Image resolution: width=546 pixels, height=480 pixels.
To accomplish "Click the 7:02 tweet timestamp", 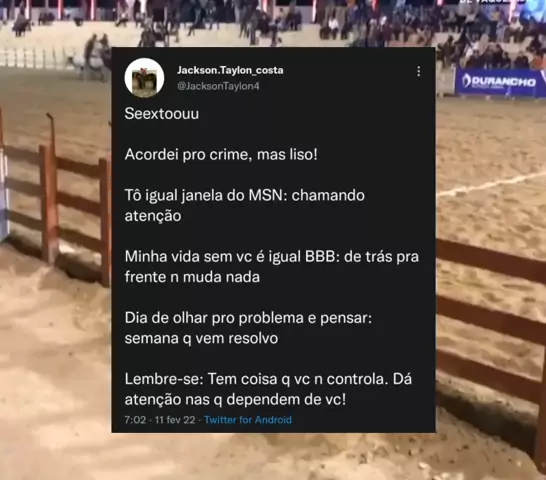I will (x=135, y=420).
